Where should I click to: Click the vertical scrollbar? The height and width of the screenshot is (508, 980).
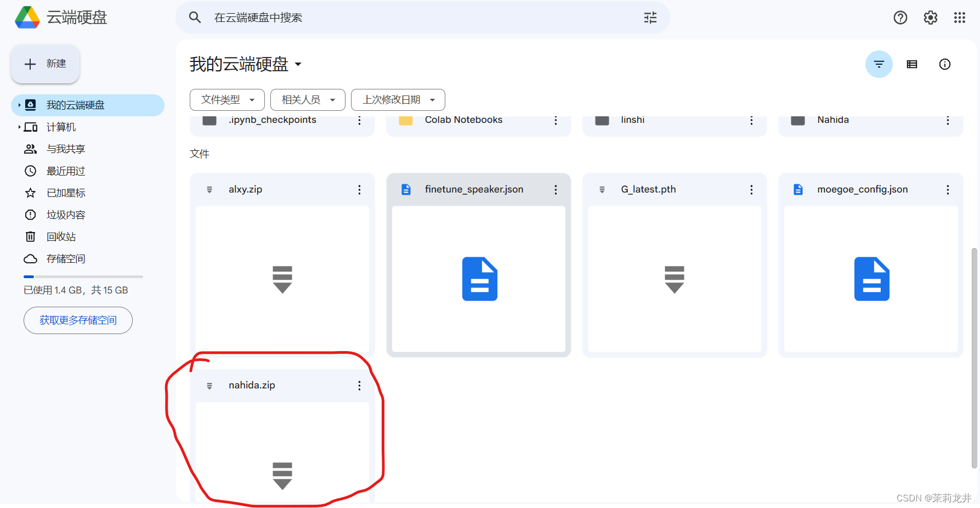tap(974, 358)
